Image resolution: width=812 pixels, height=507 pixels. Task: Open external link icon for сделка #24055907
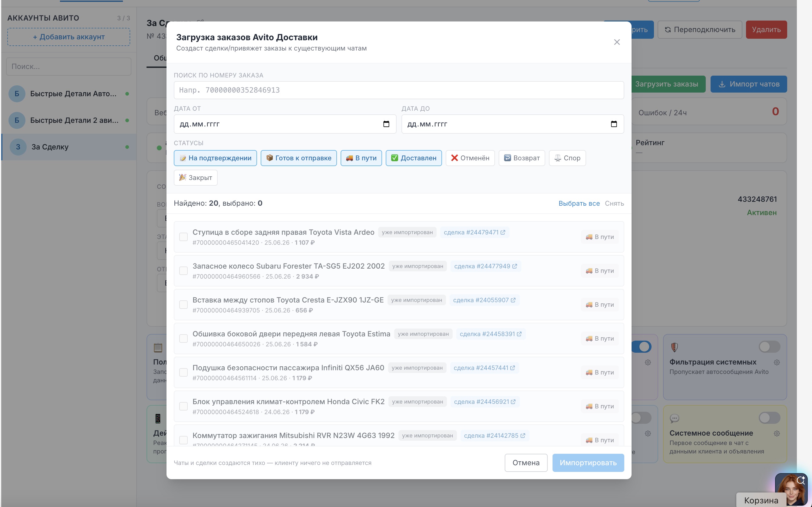point(513,300)
